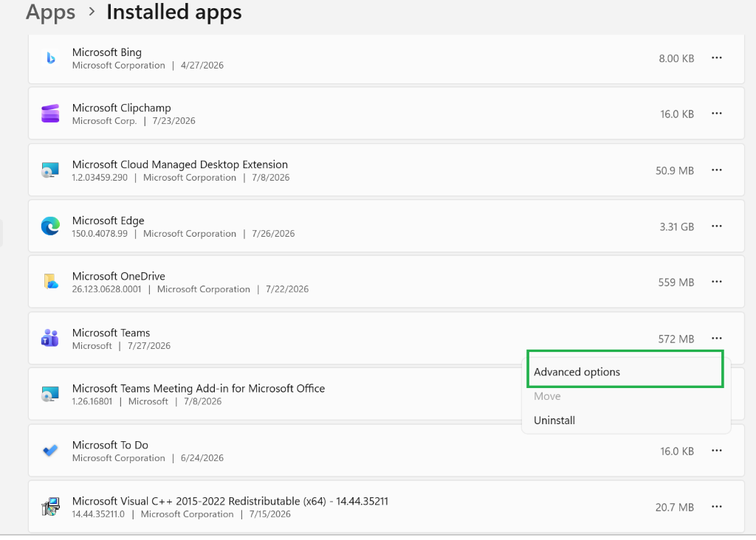
Task: Click the Visual C++ Redistributable icon
Action: click(x=50, y=507)
